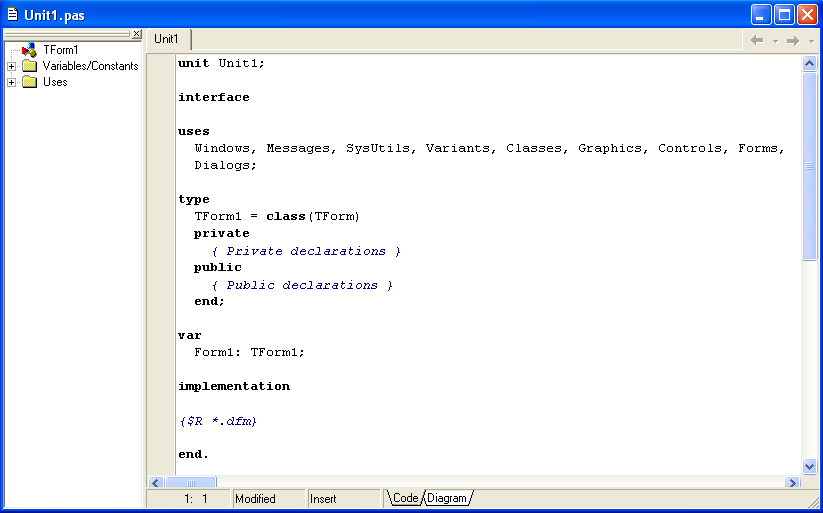Maximize the Unit1.pas window
The width and height of the screenshot is (823, 513).
784,15
